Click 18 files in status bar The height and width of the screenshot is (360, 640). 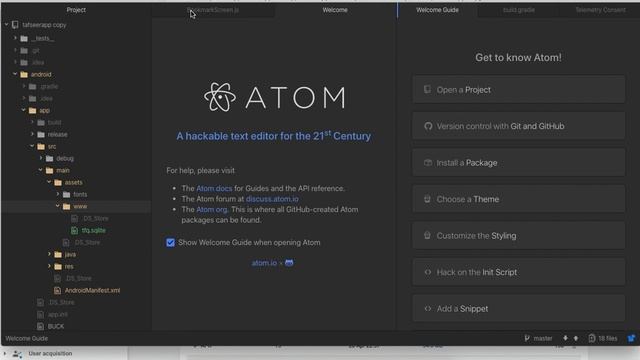[607, 338]
